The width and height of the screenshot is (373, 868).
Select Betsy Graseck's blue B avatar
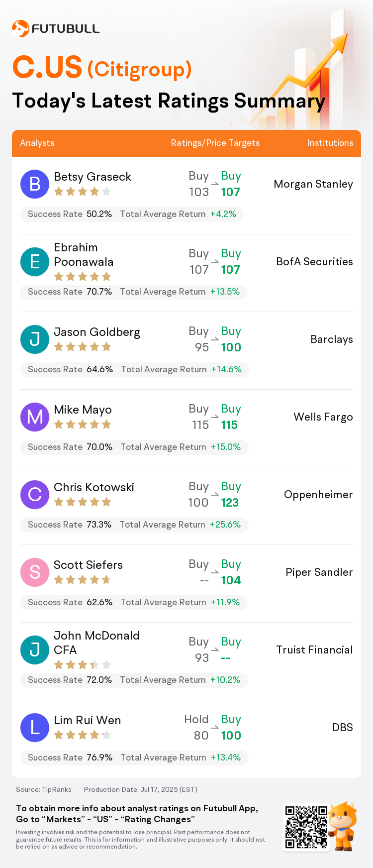tap(35, 184)
